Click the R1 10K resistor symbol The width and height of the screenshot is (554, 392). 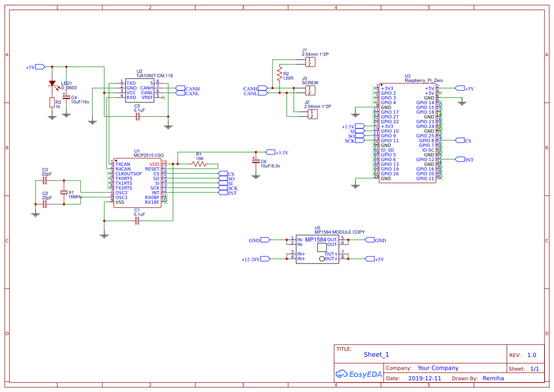click(199, 164)
